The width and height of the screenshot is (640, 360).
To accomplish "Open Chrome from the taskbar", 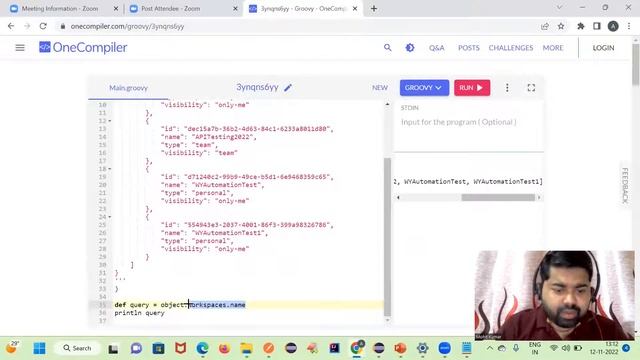I will [x=356, y=348].
